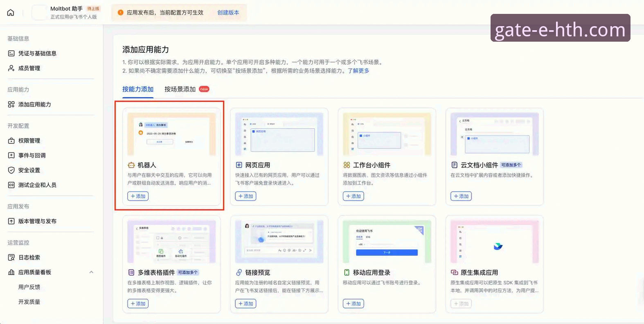Click 可添加多个 tag on 云文档小组件
This screenshot has height=324, width=644.
point(511,165)
